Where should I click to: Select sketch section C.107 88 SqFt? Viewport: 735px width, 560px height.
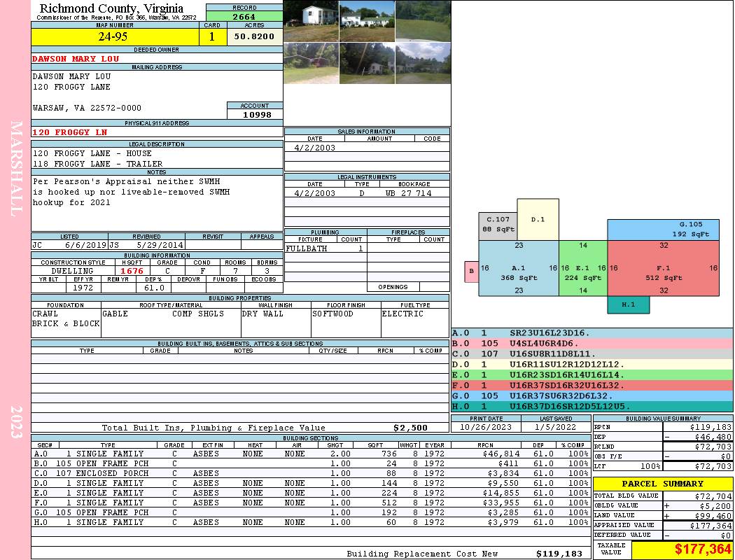(498, 226)
